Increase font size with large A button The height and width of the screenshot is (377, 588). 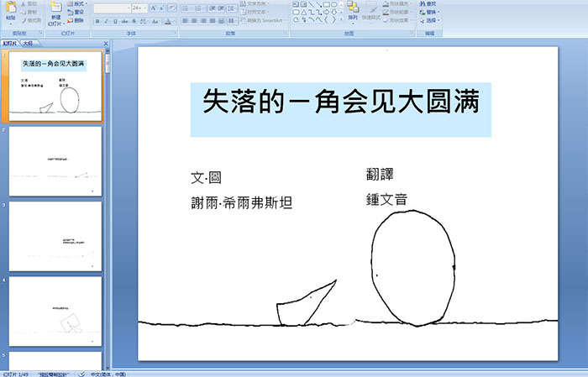click(x=154, y=8)
